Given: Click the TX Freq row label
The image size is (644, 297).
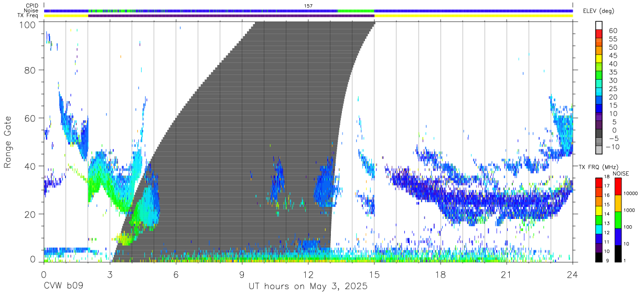Looking at the screenshot, I should [x=28, y=16].
